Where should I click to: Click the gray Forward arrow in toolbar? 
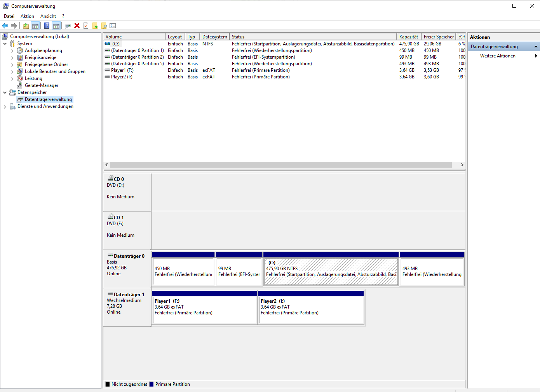coord(14,26)
